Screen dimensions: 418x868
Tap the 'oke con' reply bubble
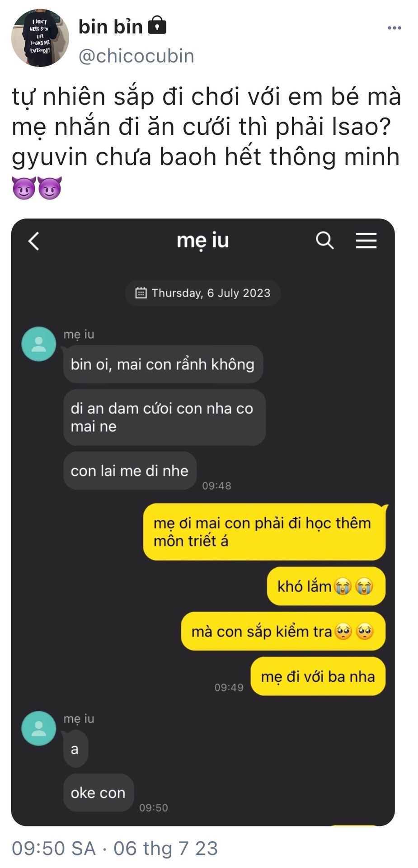click(99, 793)
